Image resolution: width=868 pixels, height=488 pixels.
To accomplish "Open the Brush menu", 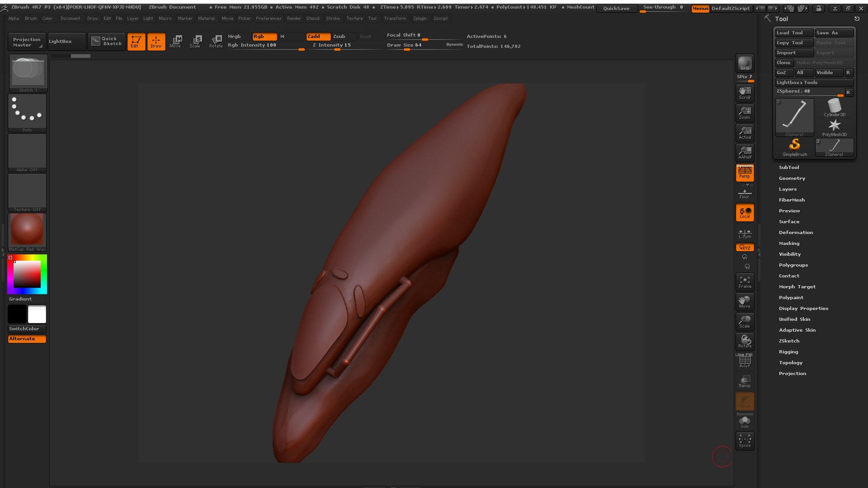I will click(x=31, y=19).
